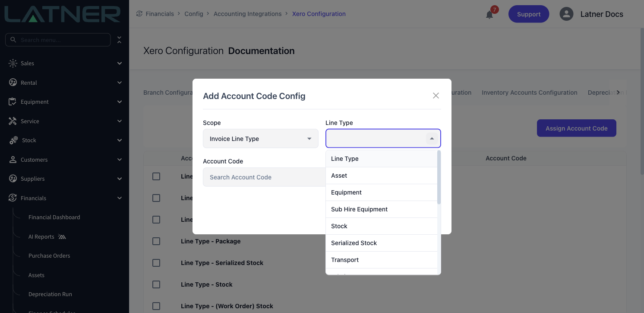Expand the Sales menu chevron
644x313 pixels.
120,63
